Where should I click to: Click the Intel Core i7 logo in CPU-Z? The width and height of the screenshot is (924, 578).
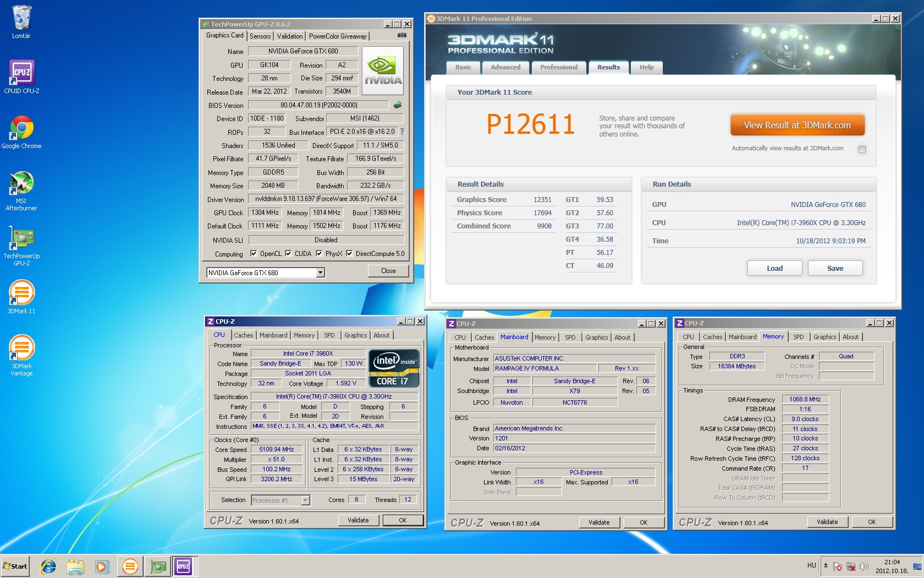394,368
